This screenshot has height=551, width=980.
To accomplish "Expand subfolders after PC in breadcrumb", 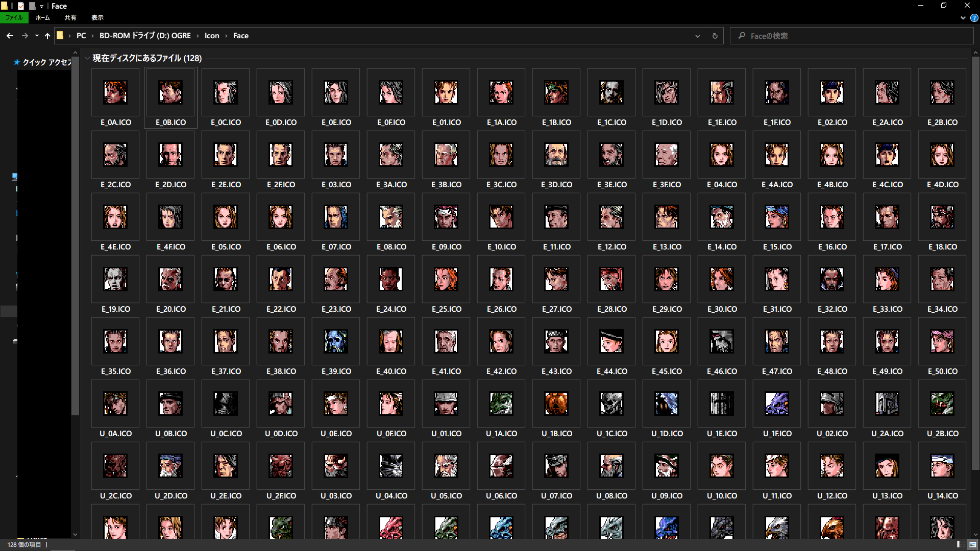I will 92,36.
